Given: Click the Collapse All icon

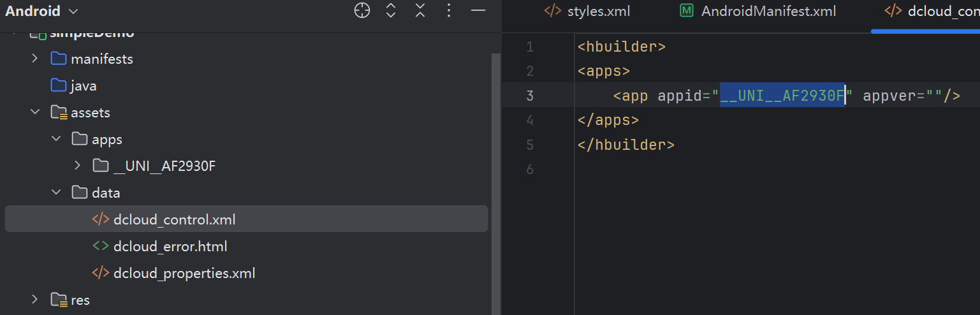Looking at the screenshot, I should pyautogui.click(x=420, y=11).
